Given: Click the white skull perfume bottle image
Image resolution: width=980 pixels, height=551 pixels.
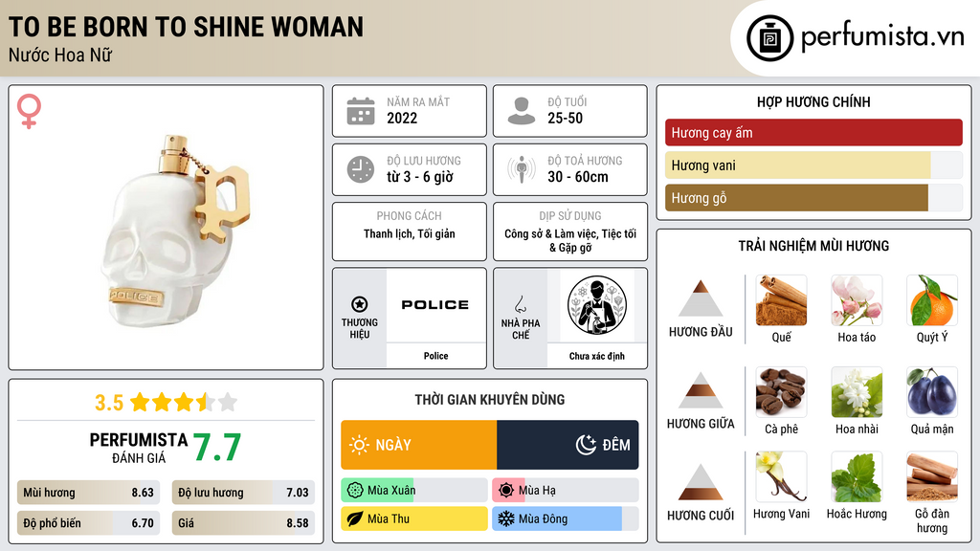Looking at the screenshot, I should pyautogui.click(x=175, y=231).
